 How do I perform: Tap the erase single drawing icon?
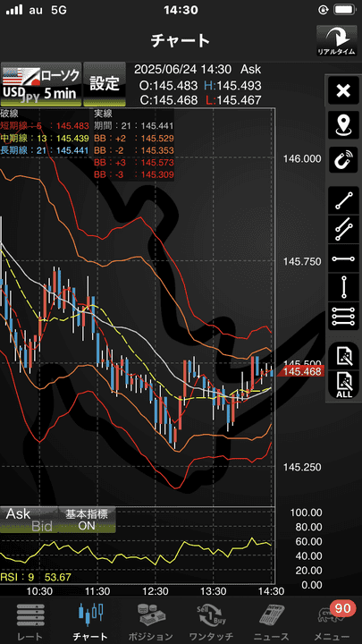point(343,355)
